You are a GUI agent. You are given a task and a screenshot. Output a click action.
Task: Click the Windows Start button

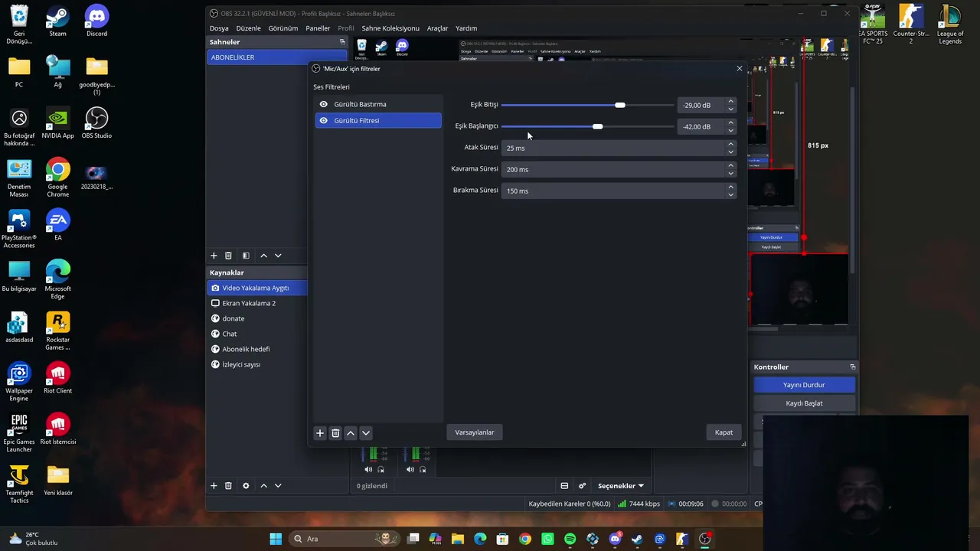(x=276, y=539)
